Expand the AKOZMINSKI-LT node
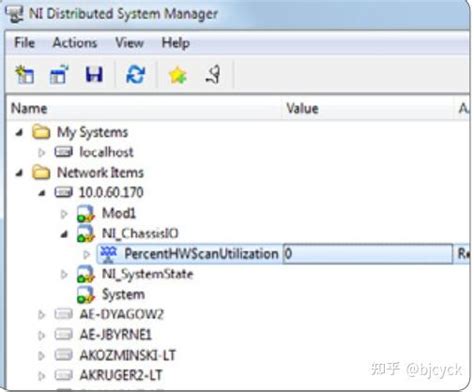Screen dimensions: 474x392 (x=41, y=356)
